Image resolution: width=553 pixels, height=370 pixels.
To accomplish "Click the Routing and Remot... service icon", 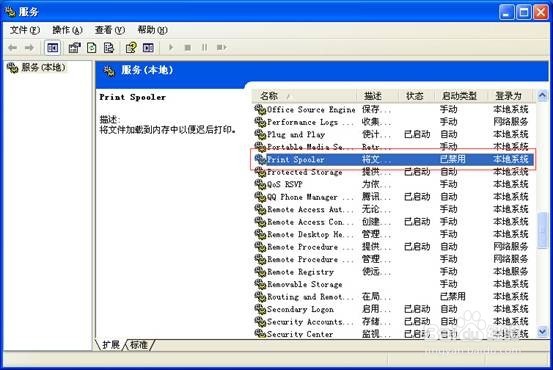I will click(x=260, y=297).
